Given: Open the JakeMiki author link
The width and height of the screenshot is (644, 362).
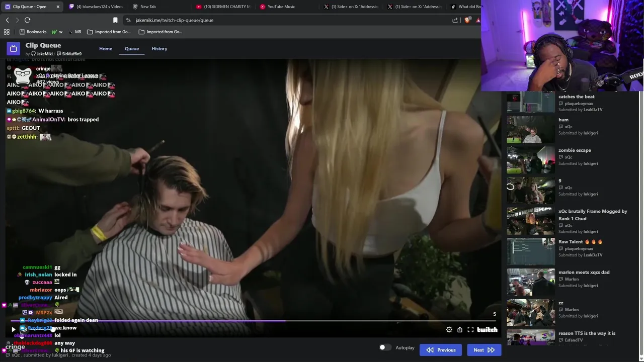Looking at the screenshot, I should (42, 54).
